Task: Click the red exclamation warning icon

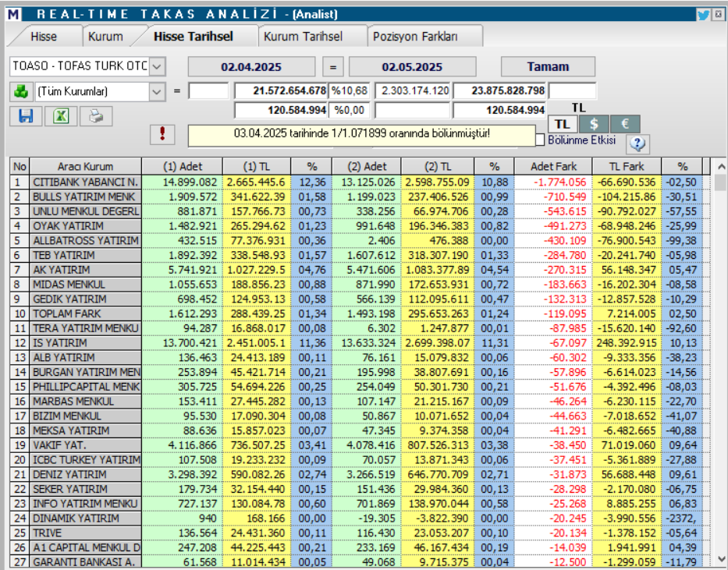Action: pos(162,134)
